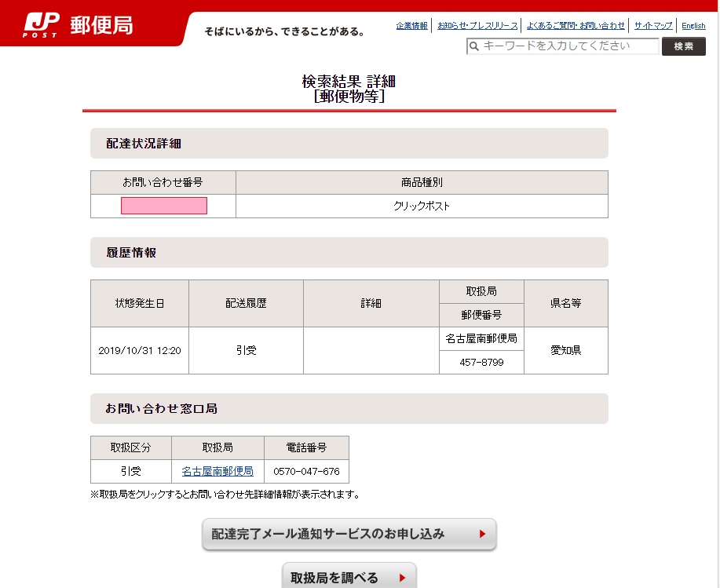Click the 電話番号 column header

(306, 447)
